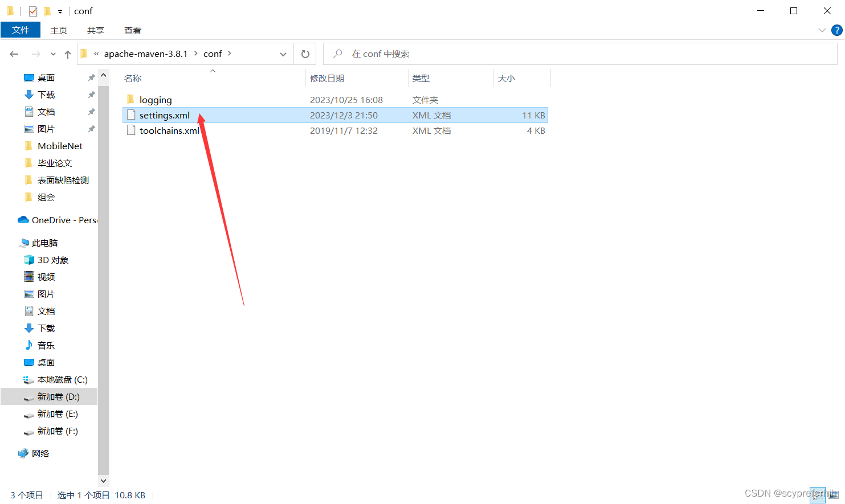Image resolution: width=845 pixels, height=504 pixels.
Task: Click the settings.xml file icon
Action: coord(131,115)
